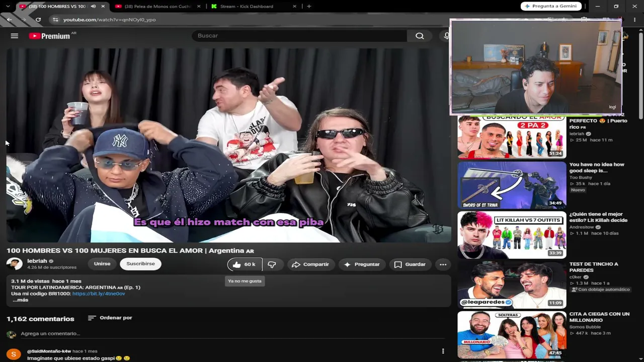Open Buscando el Amor 2 PA 2 thumbnail
Viewport: 644px width, 362px height.
tap(512, 137)
